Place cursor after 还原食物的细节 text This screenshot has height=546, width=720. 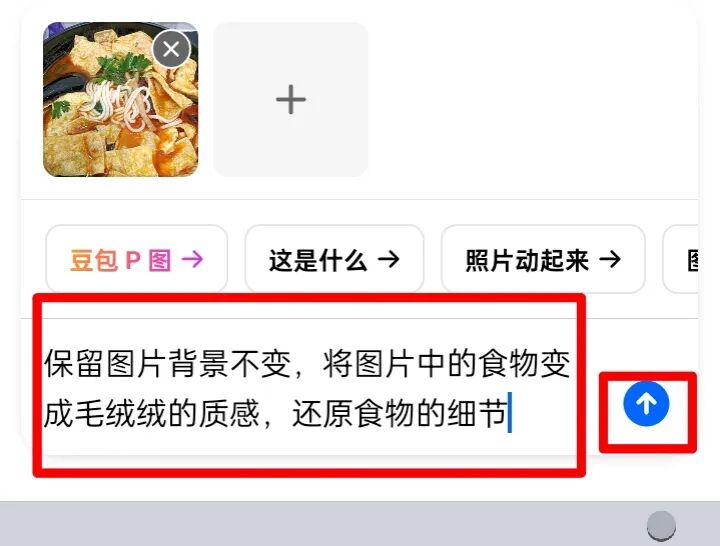[x=508, y=412]
